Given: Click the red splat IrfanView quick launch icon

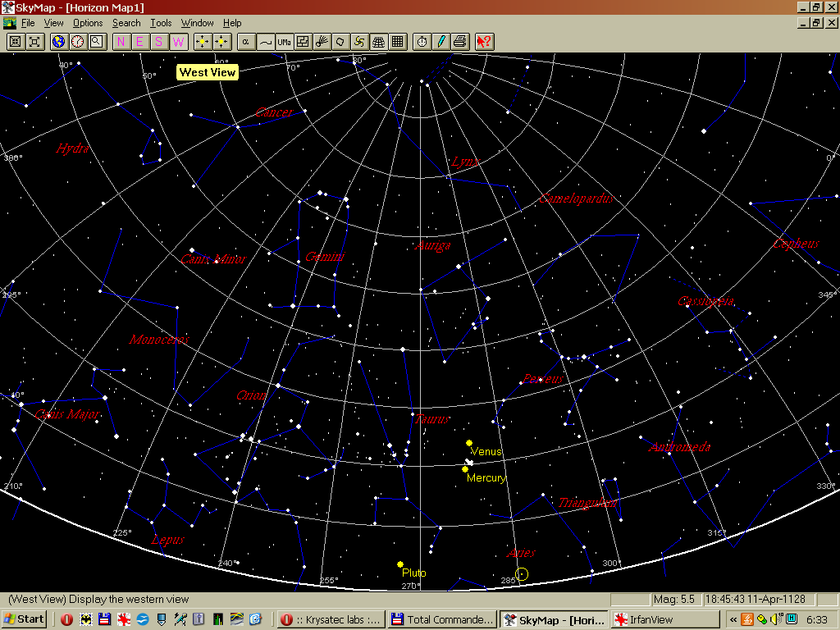Looking at the screenshot, I should click(x=124, y=620).
